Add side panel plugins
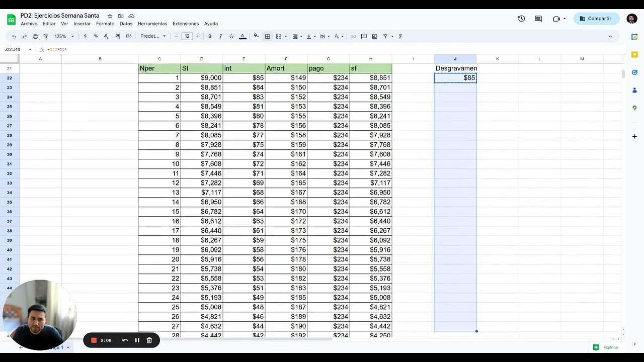644x362 pixels. click(634, 136)
